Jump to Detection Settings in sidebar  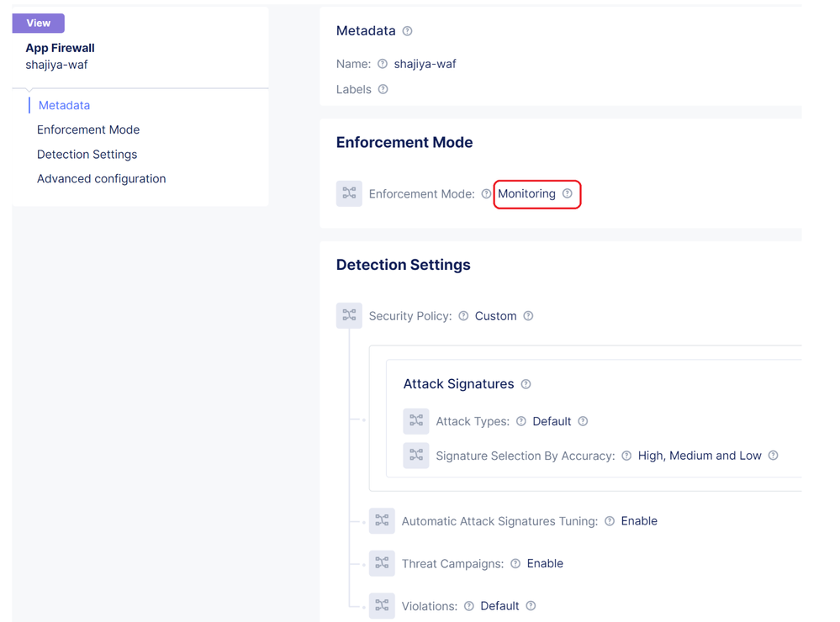87,155
